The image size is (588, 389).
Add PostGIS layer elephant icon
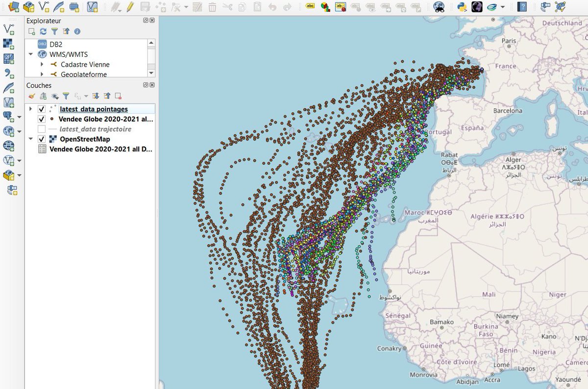point(8,117)
